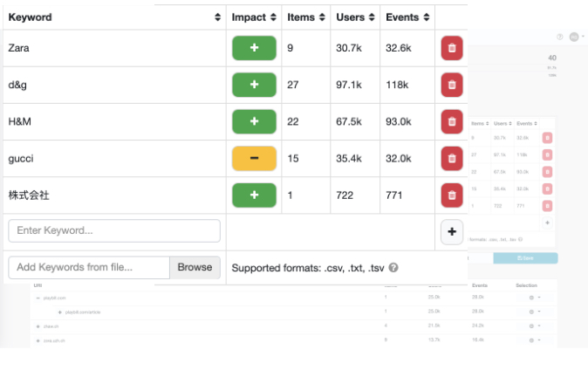Click the d&g keyword cell
The height and width of the screenshot is (377, 588).
(x=114, y=85)
